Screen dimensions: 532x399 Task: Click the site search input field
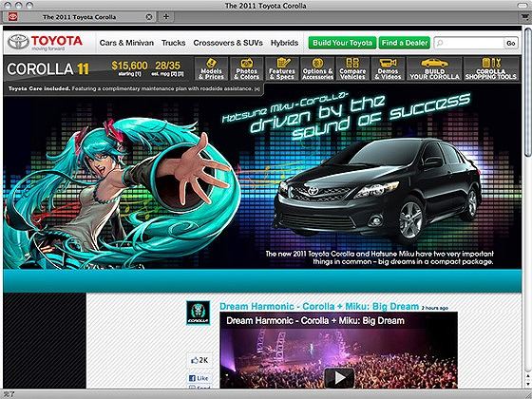[x=468, y=43]
